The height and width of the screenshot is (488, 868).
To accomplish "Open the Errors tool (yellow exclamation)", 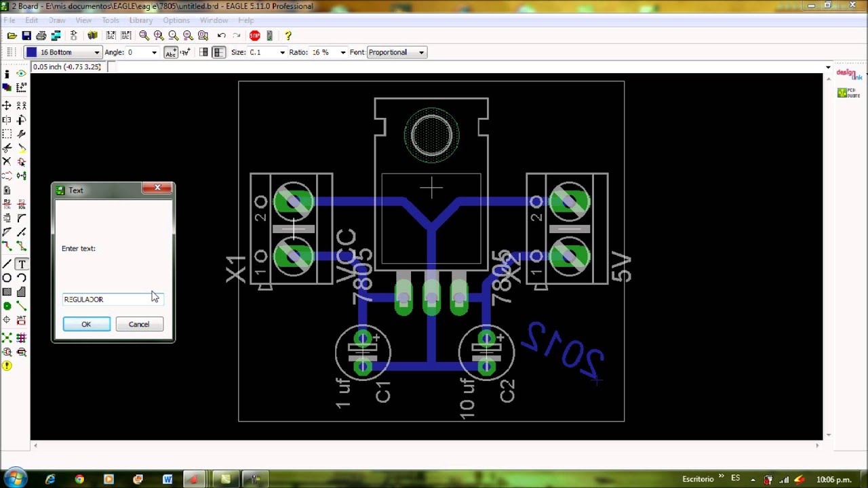I will coord(7,366).
